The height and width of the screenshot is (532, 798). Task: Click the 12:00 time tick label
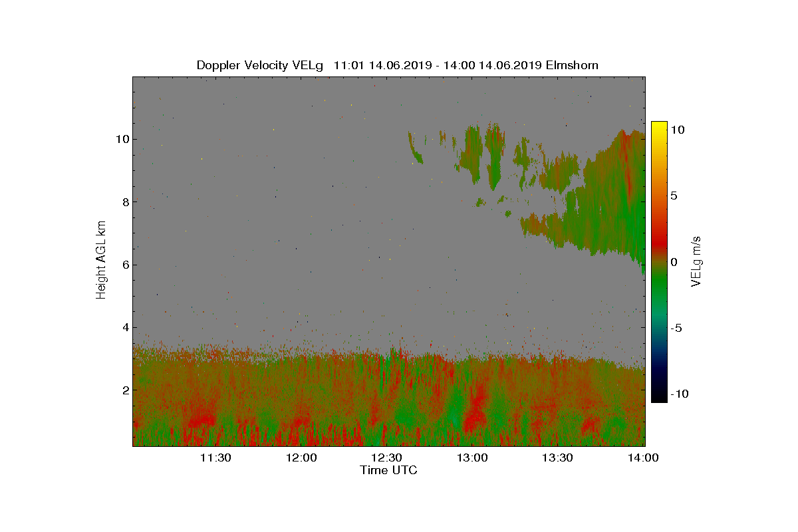301,458
